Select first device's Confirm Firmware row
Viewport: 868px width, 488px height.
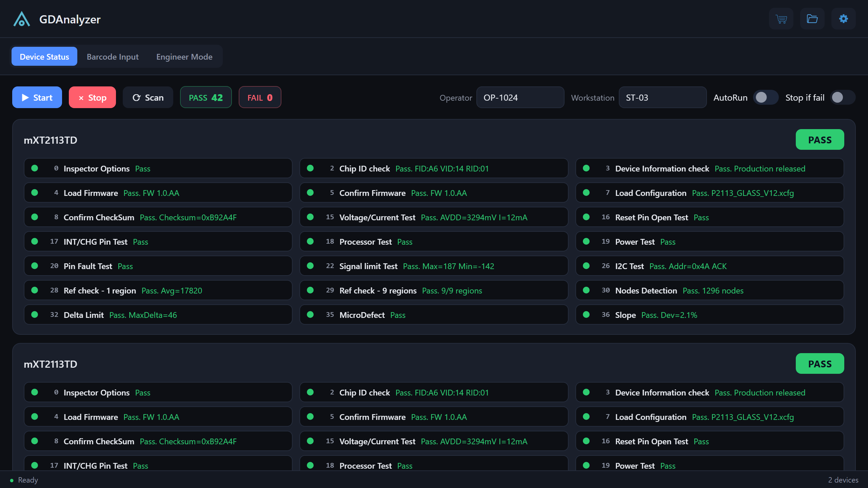click(x=434, y=193)
